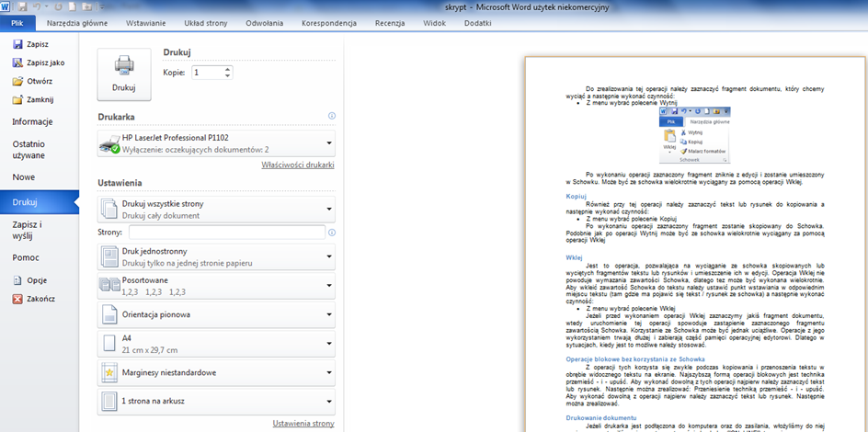Click the portrait page icon for Orientacja pionowa
868x432 pixels.
[x=108, y=314]
